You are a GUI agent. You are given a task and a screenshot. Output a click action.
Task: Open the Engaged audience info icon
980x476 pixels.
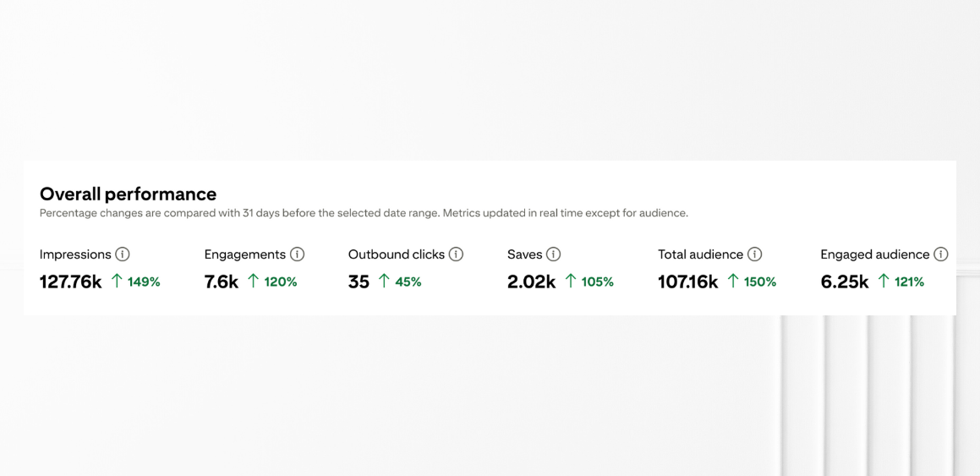point(940,254)
